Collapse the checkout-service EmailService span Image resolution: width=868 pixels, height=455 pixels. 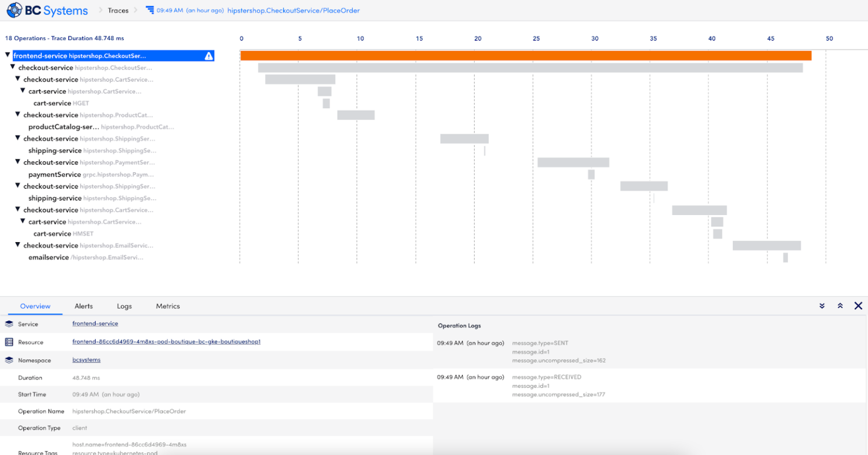click(17, 245)
